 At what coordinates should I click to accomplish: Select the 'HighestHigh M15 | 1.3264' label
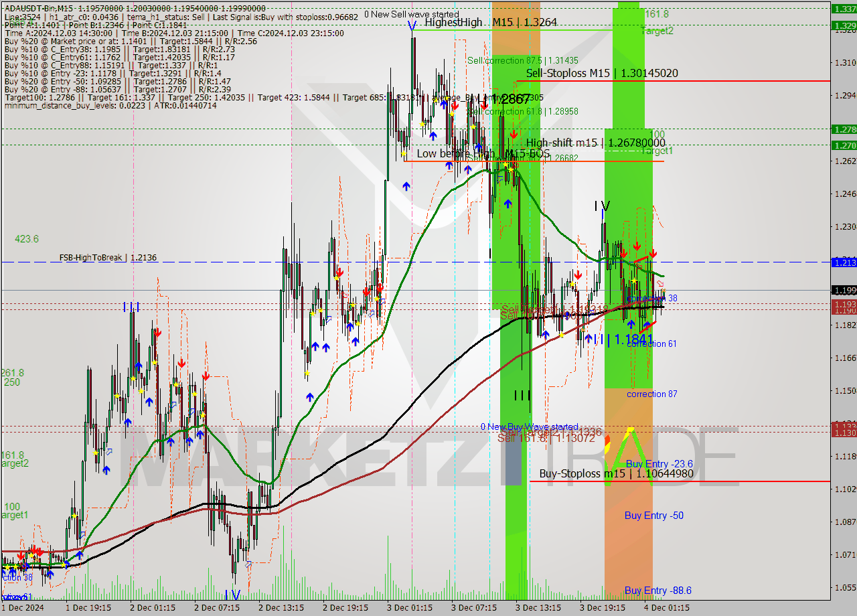click(491, 23)
